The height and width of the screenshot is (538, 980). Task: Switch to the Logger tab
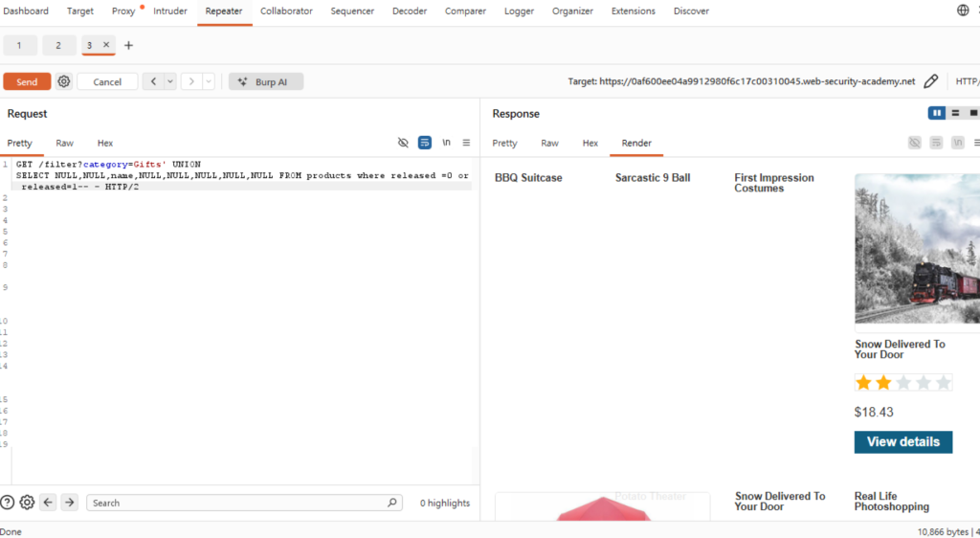coord(519,11)
